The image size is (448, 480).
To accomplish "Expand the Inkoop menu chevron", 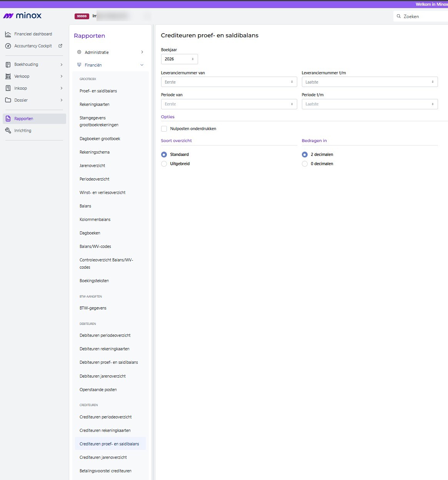I will pyautogui.click(x=62, y=88).
